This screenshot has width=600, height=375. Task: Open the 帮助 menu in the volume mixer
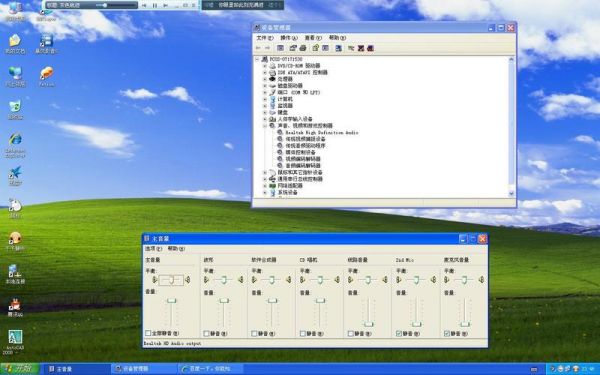click(x=176, y=249)
